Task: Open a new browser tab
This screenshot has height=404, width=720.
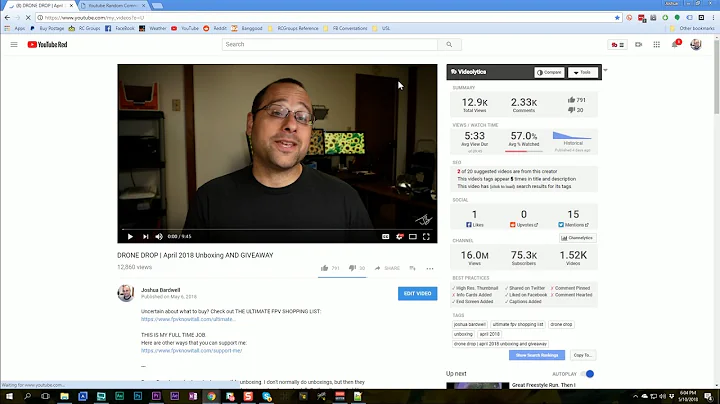Action: 157,6
